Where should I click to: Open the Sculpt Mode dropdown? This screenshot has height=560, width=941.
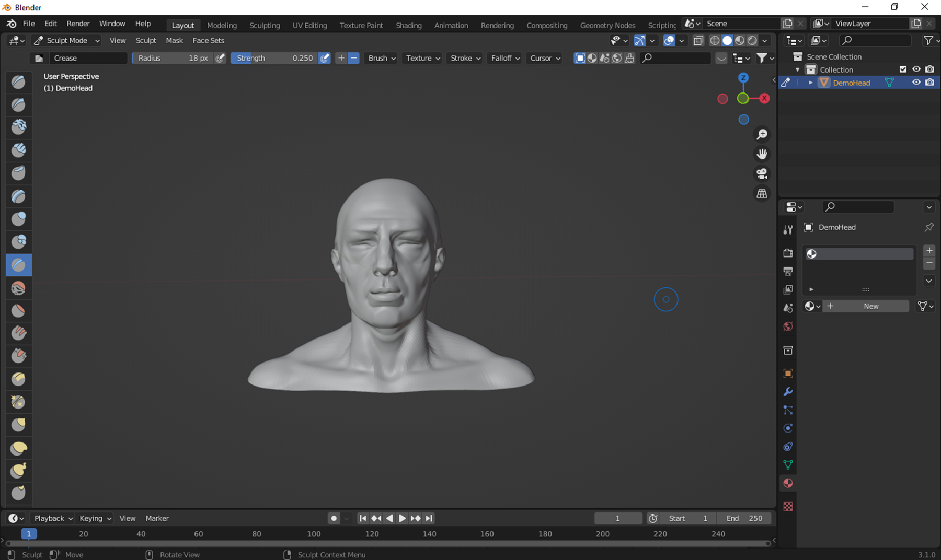coord(66,40)
